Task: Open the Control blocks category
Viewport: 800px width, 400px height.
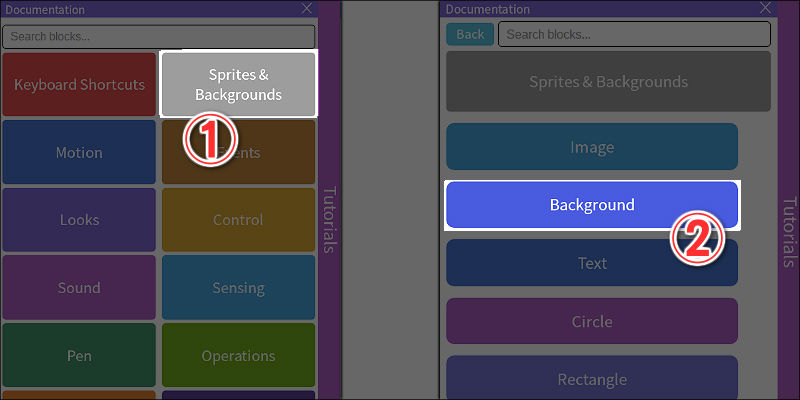Action: (239, 220)
